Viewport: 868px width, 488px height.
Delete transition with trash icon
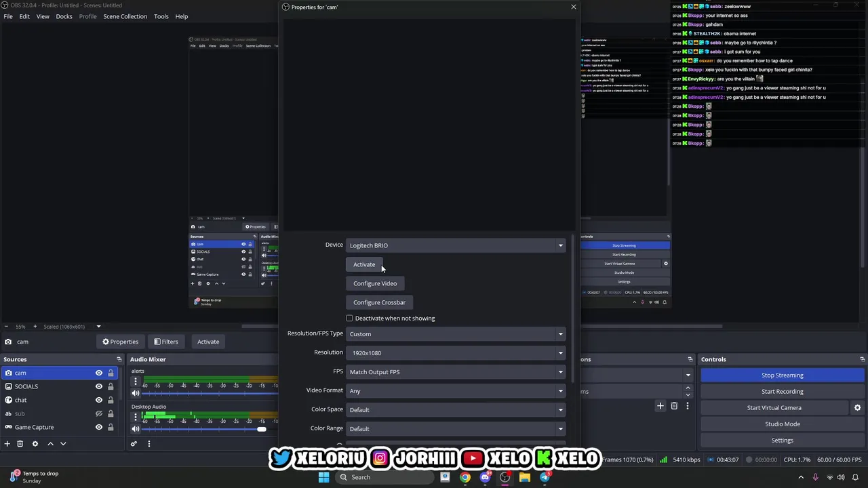click(x=674, y=406)
